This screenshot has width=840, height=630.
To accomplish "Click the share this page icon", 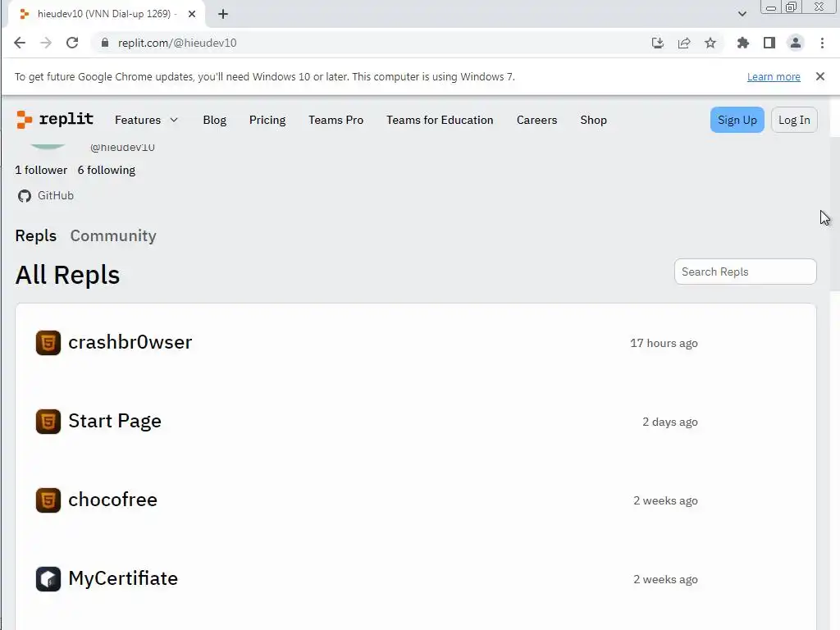I will [x=684, y=43].
